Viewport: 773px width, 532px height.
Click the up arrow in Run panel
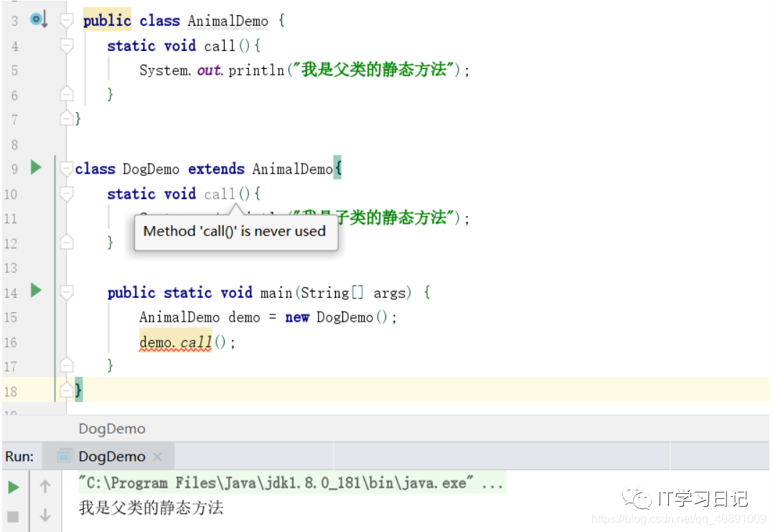[x=45, y=487]
